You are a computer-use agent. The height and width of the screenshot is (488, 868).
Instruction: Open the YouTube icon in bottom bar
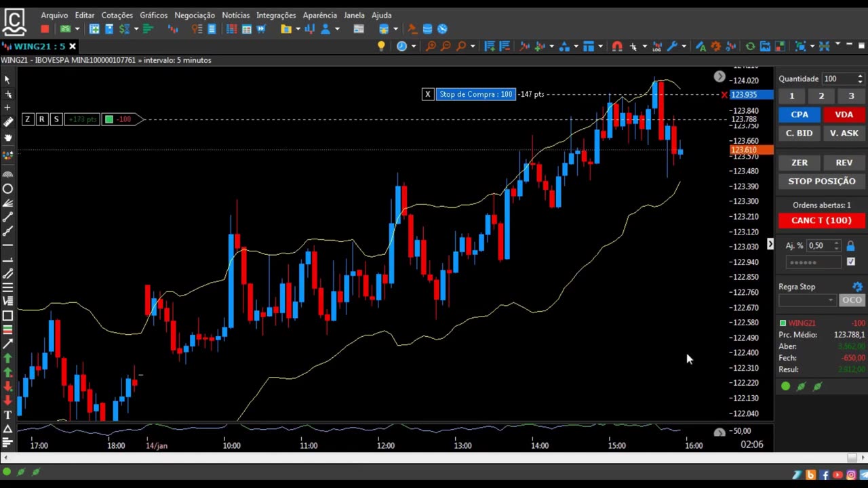click(837, 475)
